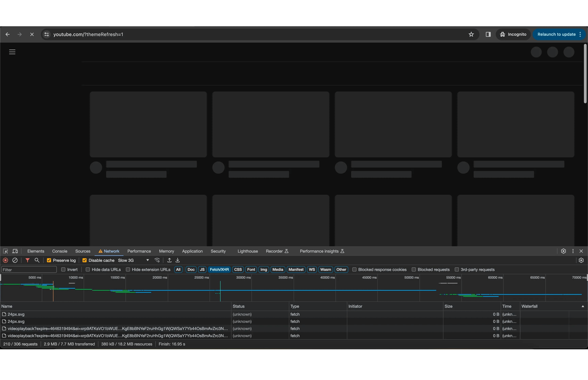This screenshot has width=588, height=380.
Task: Click the address bar URL
Action: [x=88, y=35]
